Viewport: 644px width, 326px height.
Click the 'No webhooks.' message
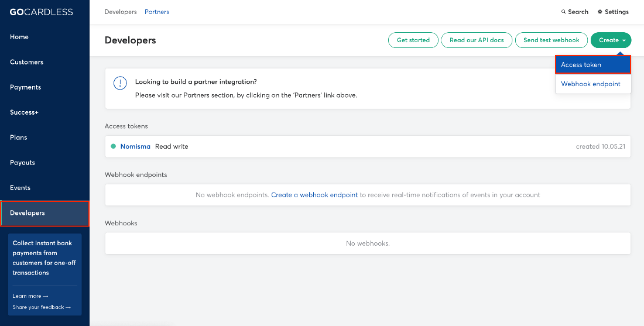click(x=368, y=243)
